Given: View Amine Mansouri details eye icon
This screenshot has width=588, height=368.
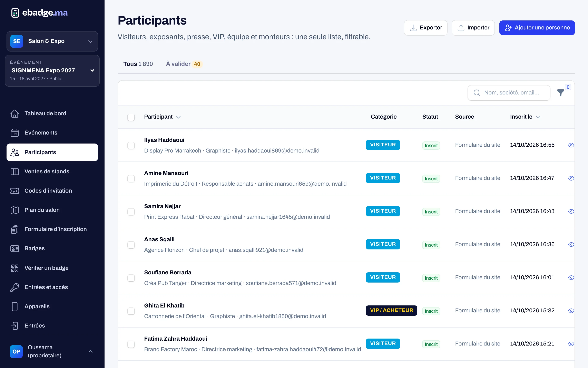Looking at the screenshot, I should 571,178.
